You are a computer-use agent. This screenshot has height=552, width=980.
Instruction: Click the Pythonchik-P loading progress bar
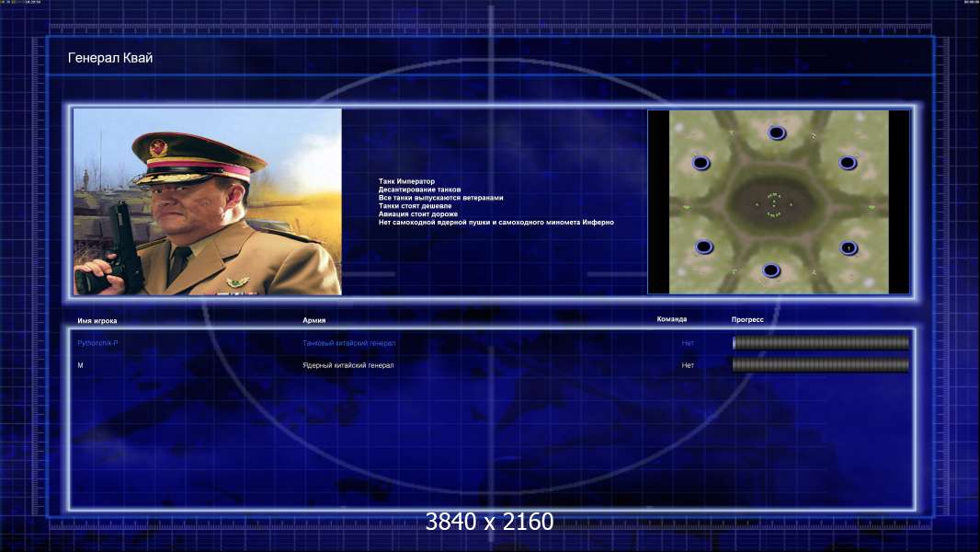821,342
